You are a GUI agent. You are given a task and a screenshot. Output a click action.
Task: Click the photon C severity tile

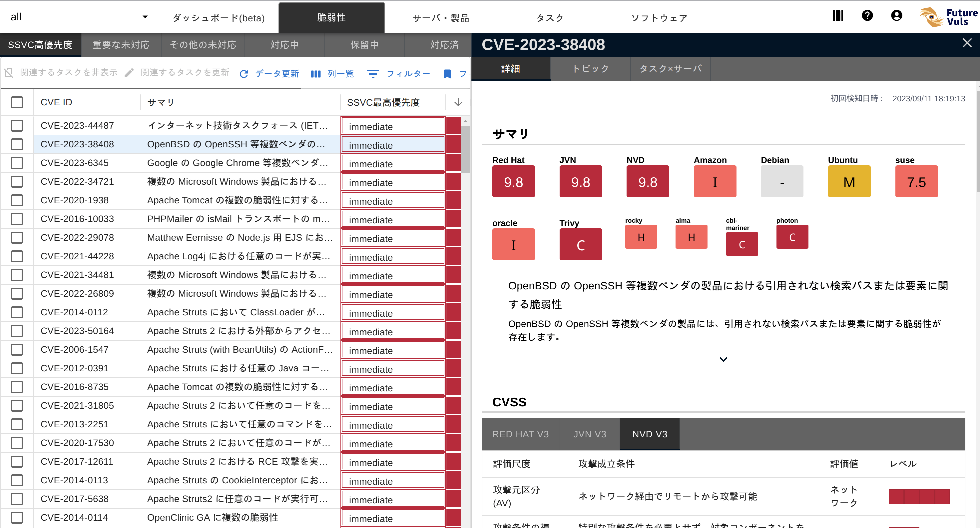[792, 237]
